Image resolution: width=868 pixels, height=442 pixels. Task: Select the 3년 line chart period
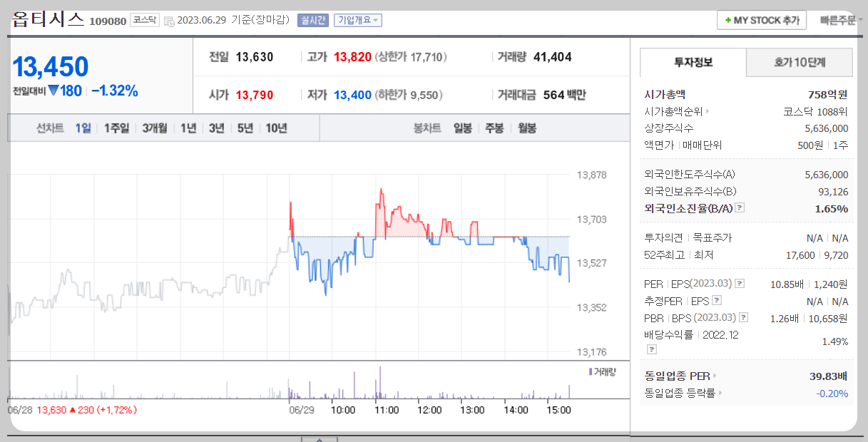point(217,128)
